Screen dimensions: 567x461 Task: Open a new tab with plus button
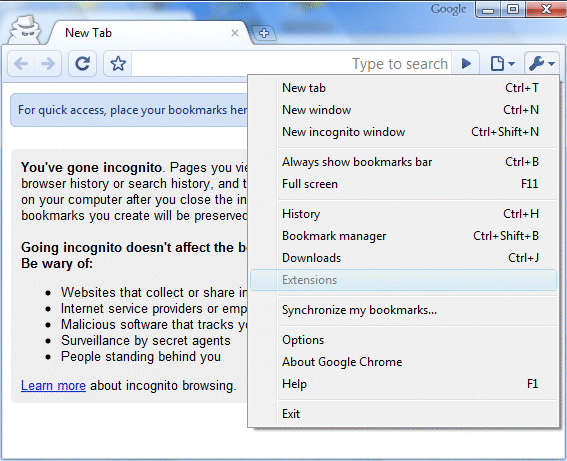[264, 33]
